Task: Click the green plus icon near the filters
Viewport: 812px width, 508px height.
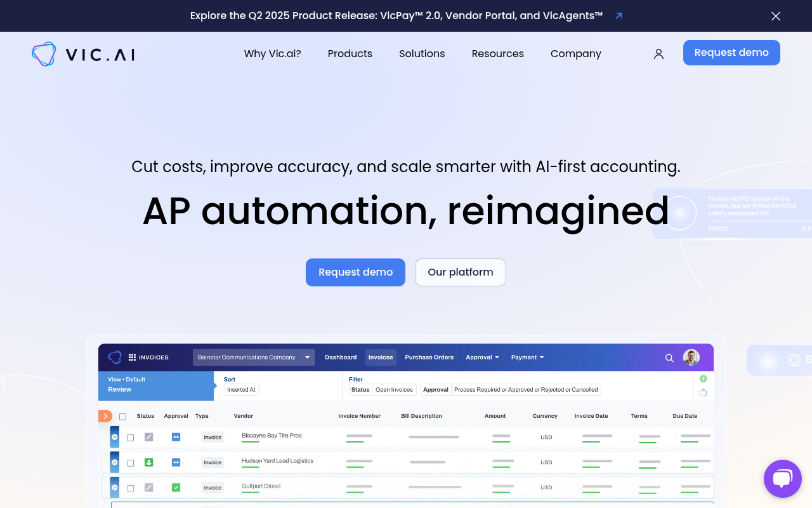Action: (703, 378)
